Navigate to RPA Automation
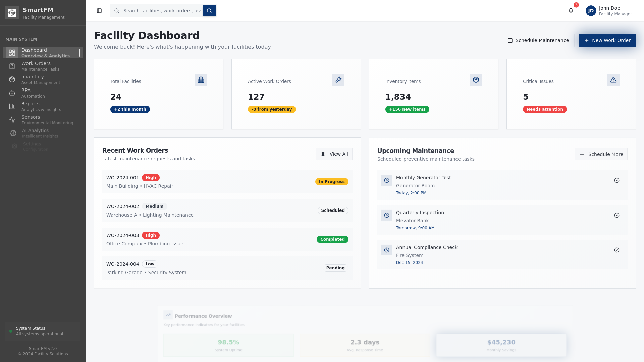 point(43,93)
